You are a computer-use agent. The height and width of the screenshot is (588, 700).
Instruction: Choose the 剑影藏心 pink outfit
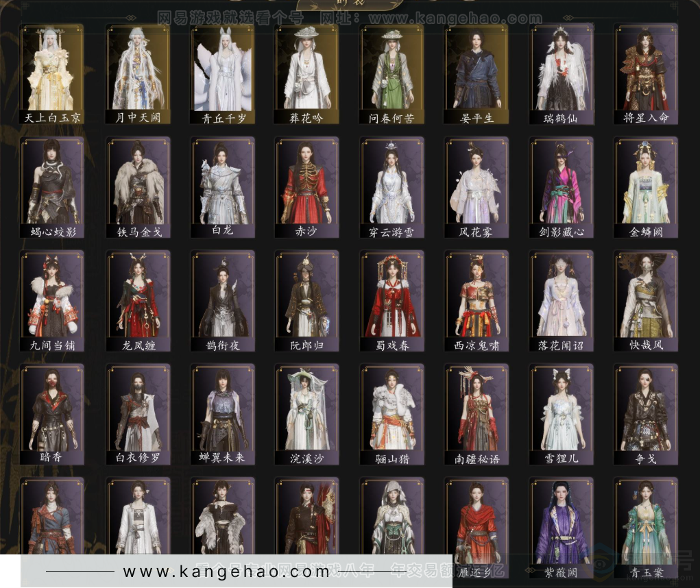pos(561,187)
